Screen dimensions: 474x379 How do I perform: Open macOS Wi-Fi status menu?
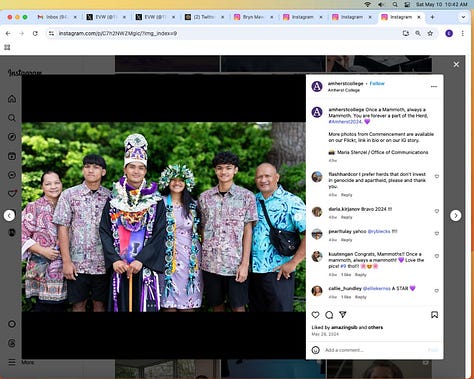coord(368,4)
